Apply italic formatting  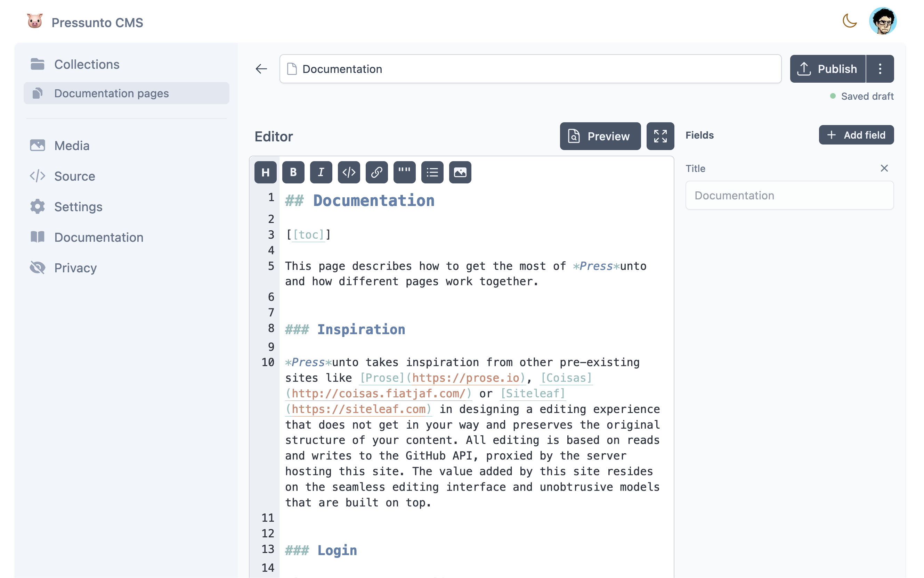pyautogui.click(x=321, y=172)
